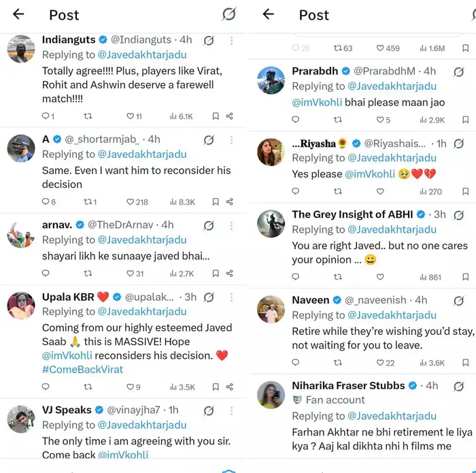Share the Upala KBR reply

pos(230,387)
